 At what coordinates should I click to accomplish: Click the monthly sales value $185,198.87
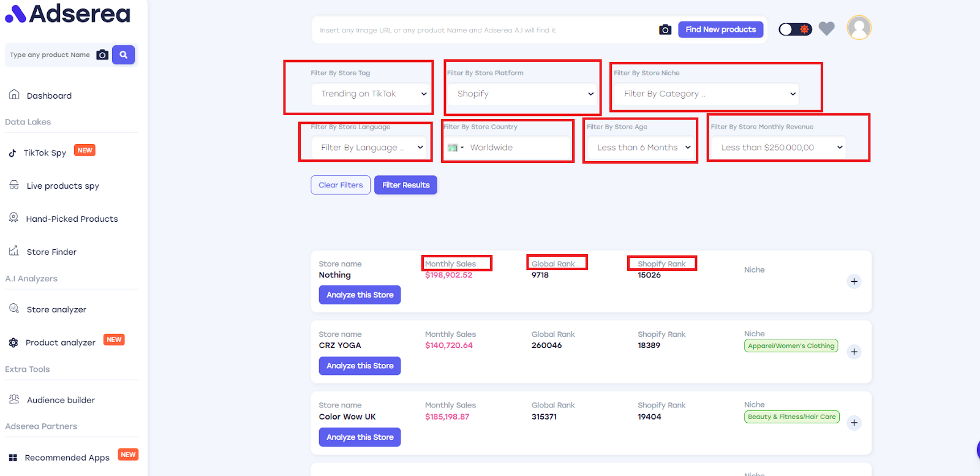click(x=447, y=417)
